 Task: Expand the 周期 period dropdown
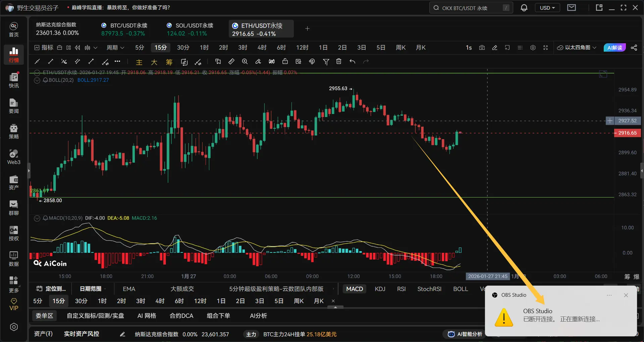(x=115, y=48)
